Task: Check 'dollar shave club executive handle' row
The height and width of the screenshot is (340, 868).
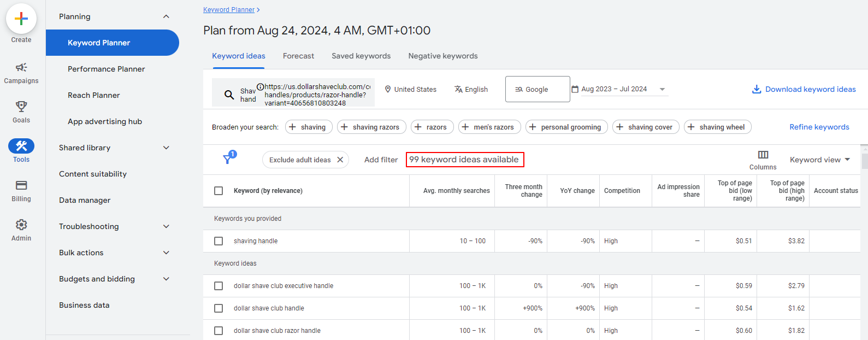Action: pos(219,286)
